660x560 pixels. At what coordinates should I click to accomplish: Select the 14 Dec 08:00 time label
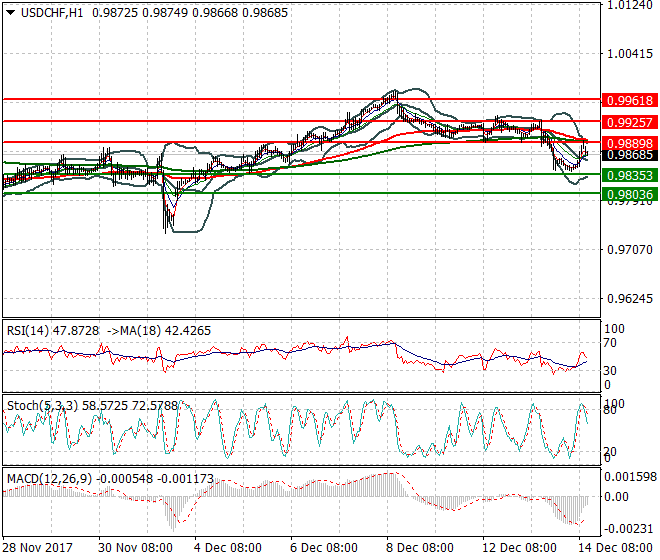615,548
